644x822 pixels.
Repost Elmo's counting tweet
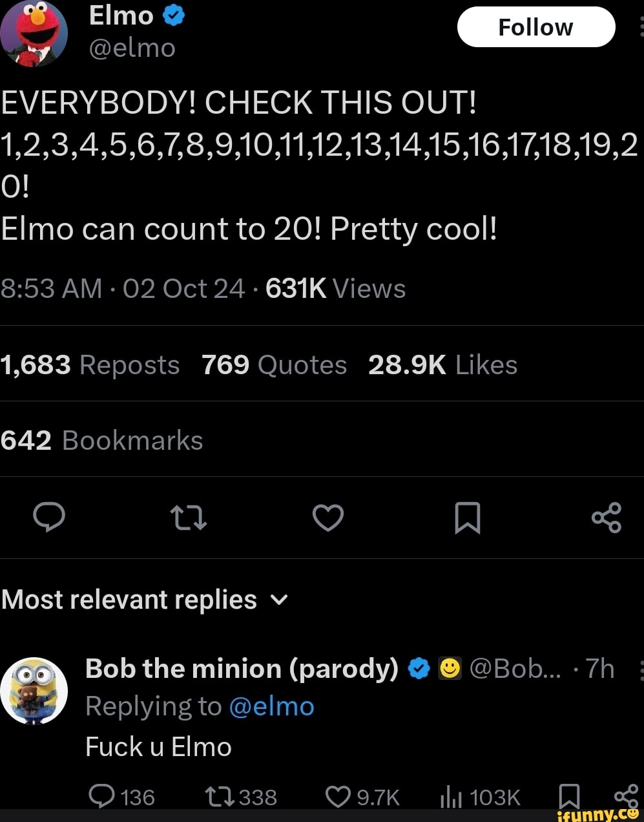pos(188,518)
